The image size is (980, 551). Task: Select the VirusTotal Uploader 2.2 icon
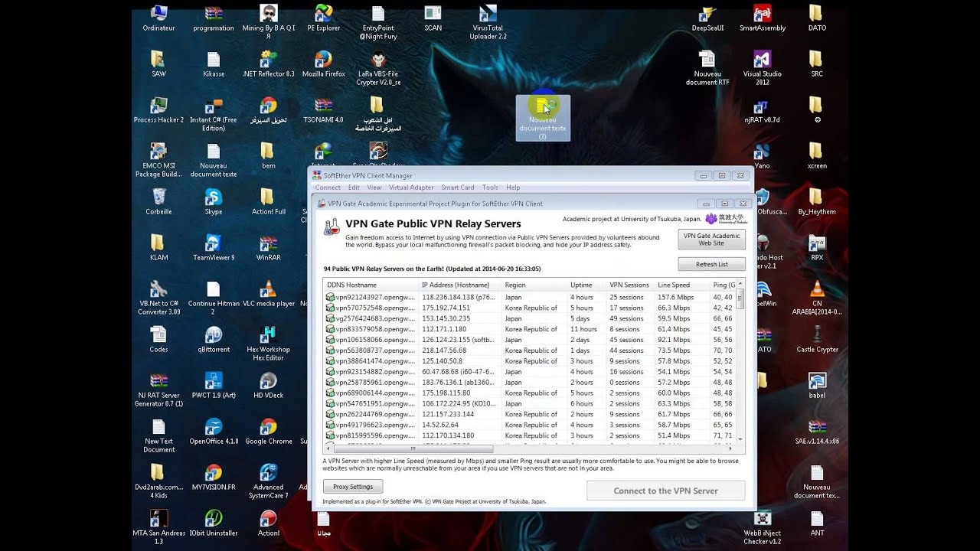pyautogui.click(x=488, y=22)
